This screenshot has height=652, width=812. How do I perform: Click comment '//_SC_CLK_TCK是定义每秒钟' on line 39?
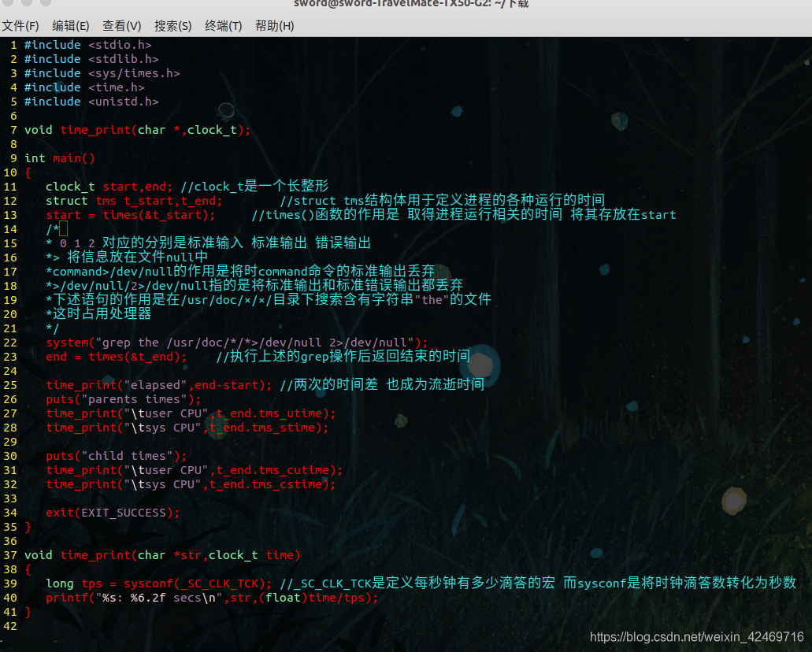538,583
